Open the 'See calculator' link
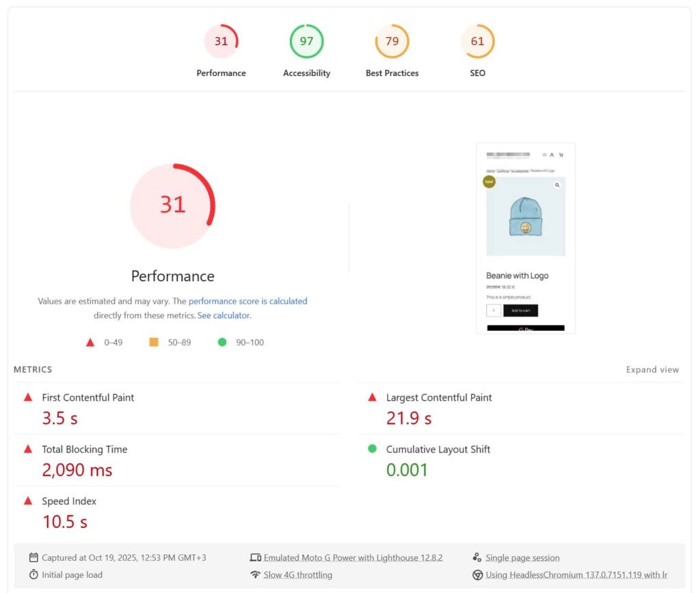 click(224, 315)
